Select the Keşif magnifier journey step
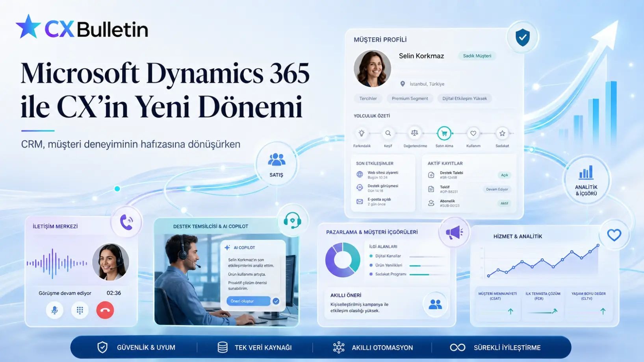Viewport: 644px width, 362px height. point(388,133)
